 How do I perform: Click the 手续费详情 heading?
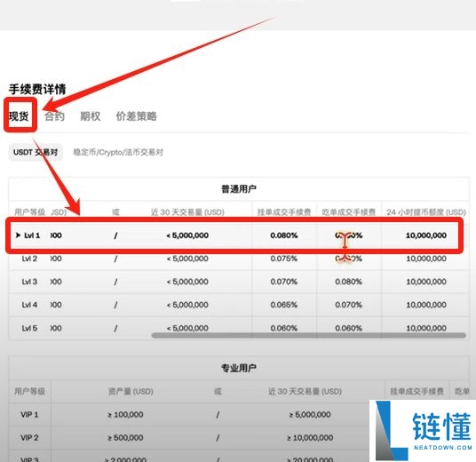[37, 90]
